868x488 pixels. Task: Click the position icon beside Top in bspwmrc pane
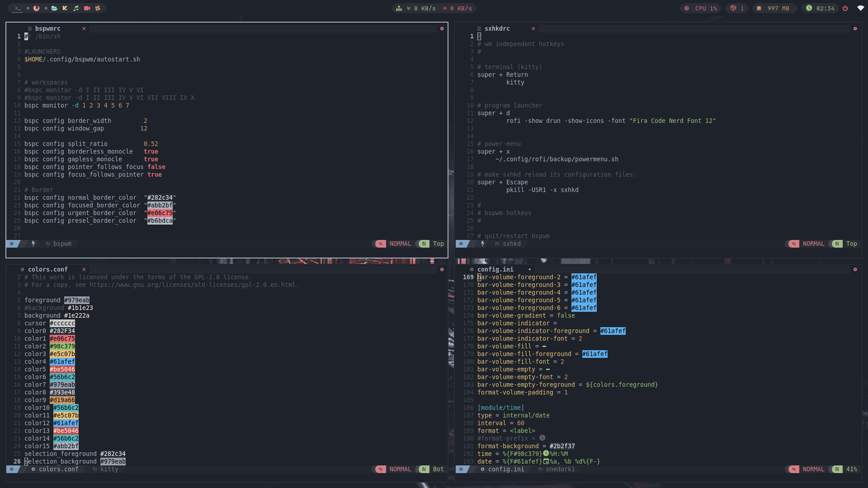coord(424,244)
